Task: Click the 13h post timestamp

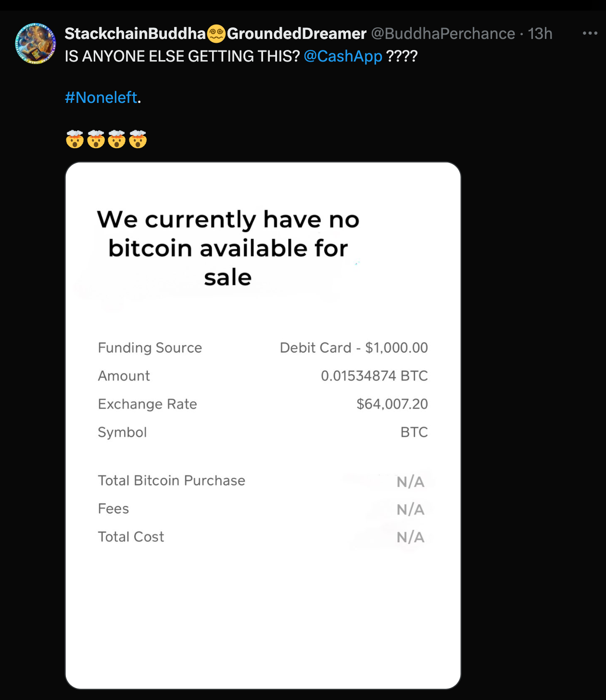Action: 540,34
